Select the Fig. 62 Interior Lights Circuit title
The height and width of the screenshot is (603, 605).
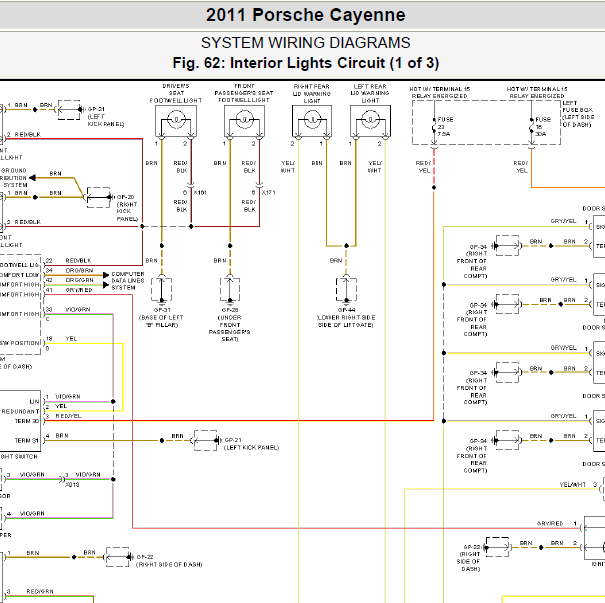306,63
